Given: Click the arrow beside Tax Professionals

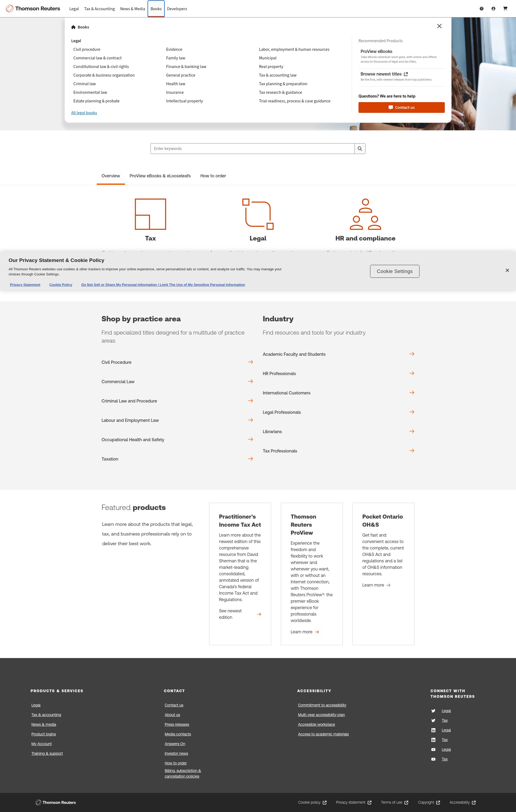Looking at the screenshot, I should pyautogui.click(x=411, y=451).
